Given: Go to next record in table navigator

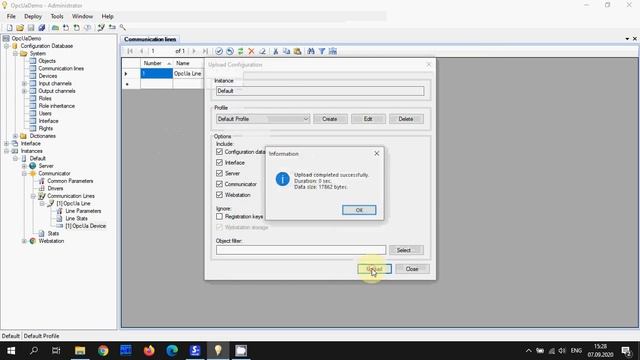Looking at the screenshot, I should pyautogui.click(x=194, y=51).
